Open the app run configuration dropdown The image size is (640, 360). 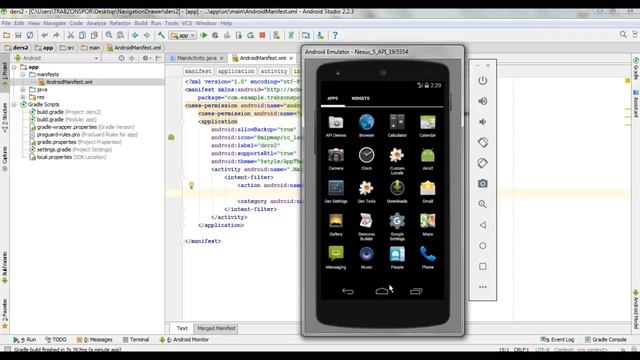(183, 36)
